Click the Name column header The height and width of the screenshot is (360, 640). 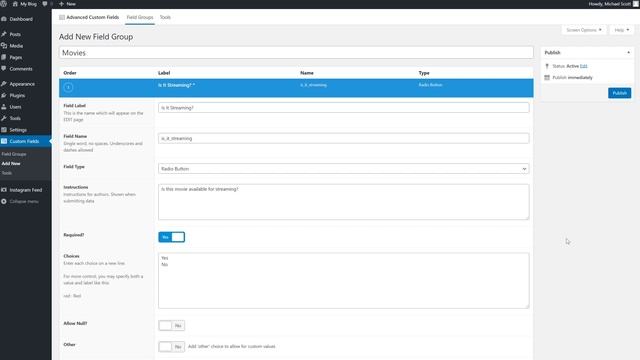[307, 73]
